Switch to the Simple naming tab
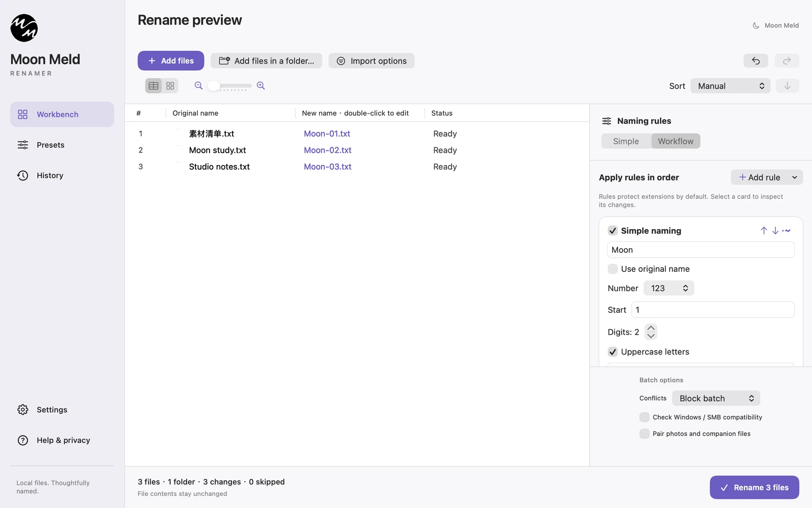Image resolution: width=812 pixels, height=508 pixels. pyautogui.click(x=626, y=141)
